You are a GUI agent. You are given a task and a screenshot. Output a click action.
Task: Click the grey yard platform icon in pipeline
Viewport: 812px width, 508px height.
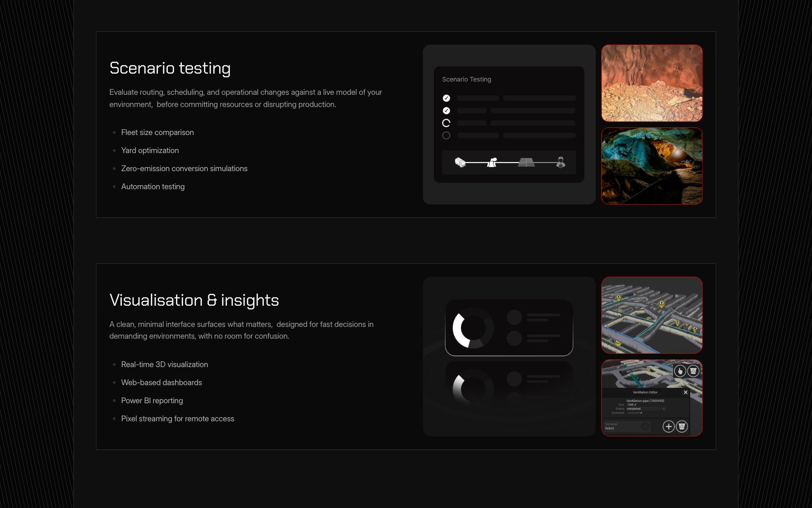(x=526, y=162)
